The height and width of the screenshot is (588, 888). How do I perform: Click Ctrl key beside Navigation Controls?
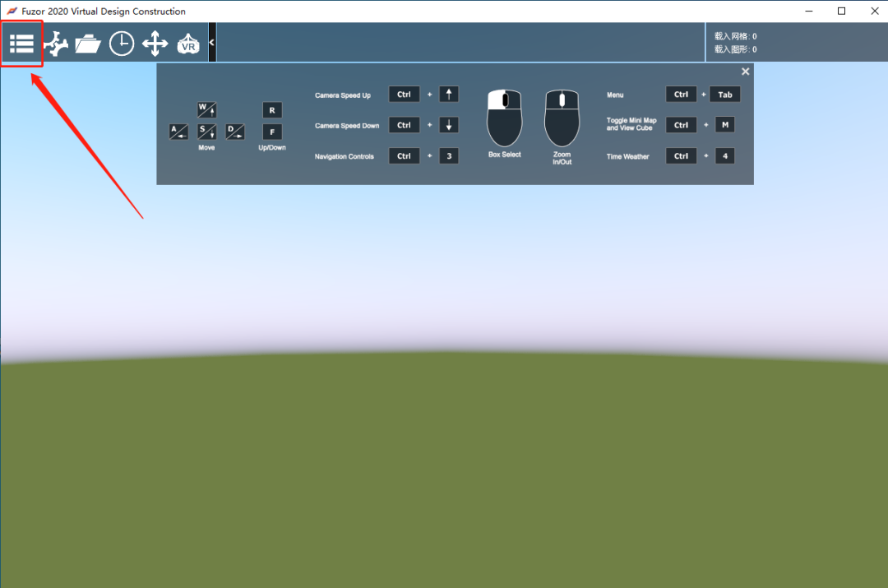[404, 155]
